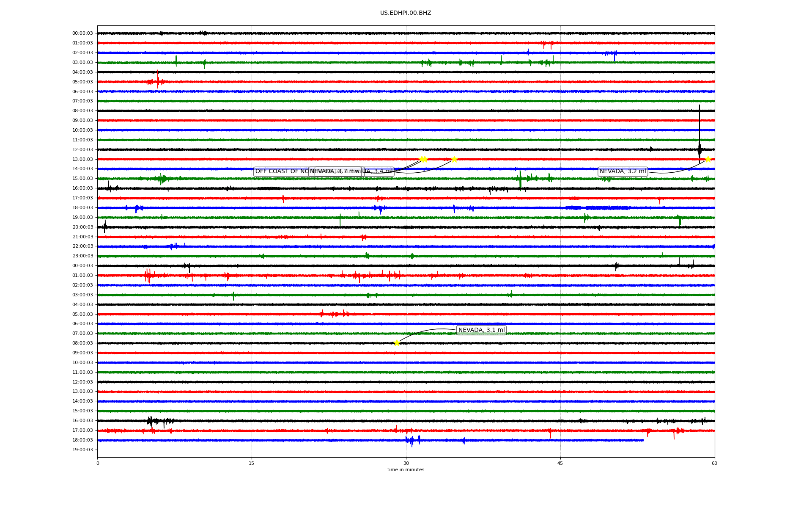812x508 pixels.
Task: Click the 23:00:03 row label
Action: pos(82,256)
